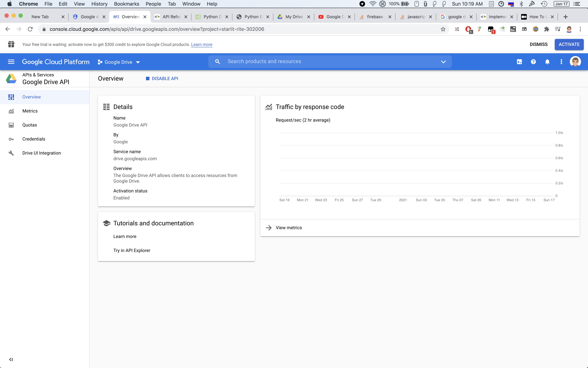Click the account avatar in Cloud Platform header
The height and width of the screenshot is (368, 588).
click(x=575, y=62)
